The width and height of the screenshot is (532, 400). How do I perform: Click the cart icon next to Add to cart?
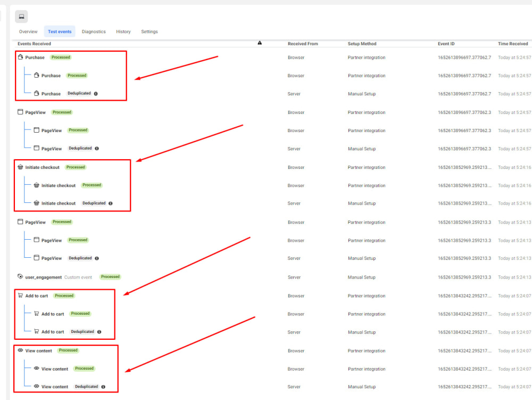19,296
